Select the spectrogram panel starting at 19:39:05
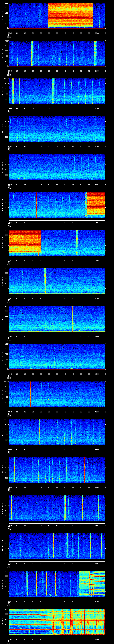114x644 pixels. click(x=57, y=281)
